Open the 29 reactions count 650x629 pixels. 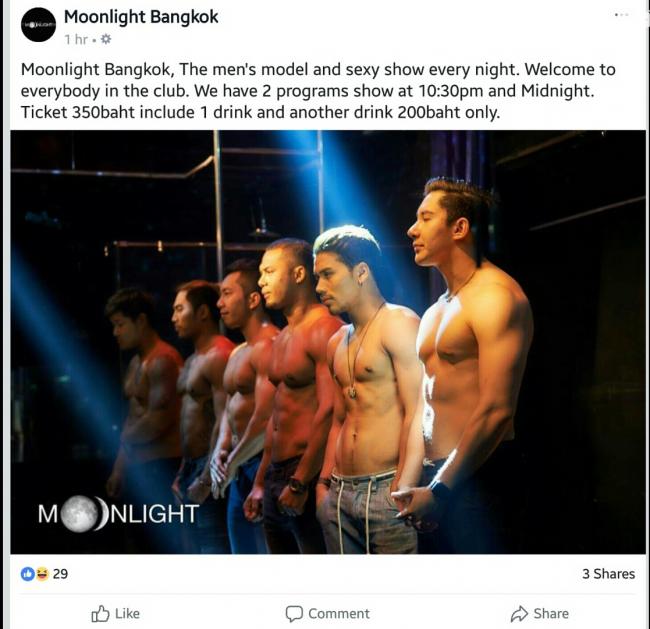click(x=60, y=574)
